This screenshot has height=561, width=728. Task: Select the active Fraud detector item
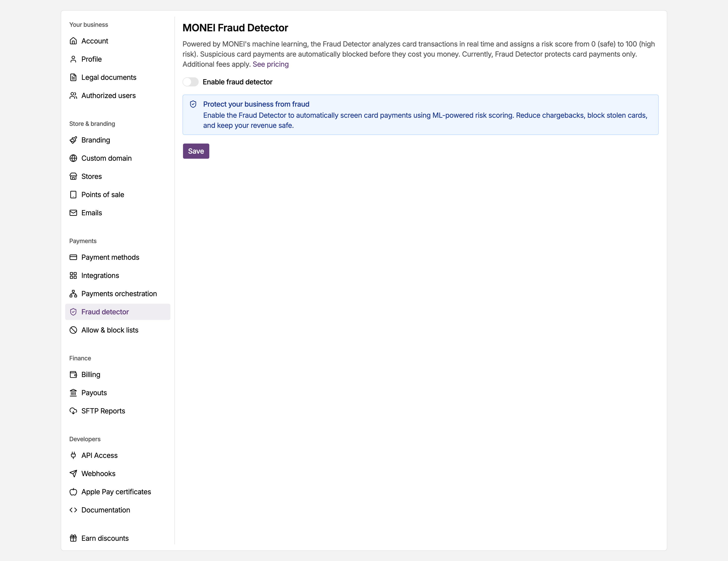tap(118, 312)
